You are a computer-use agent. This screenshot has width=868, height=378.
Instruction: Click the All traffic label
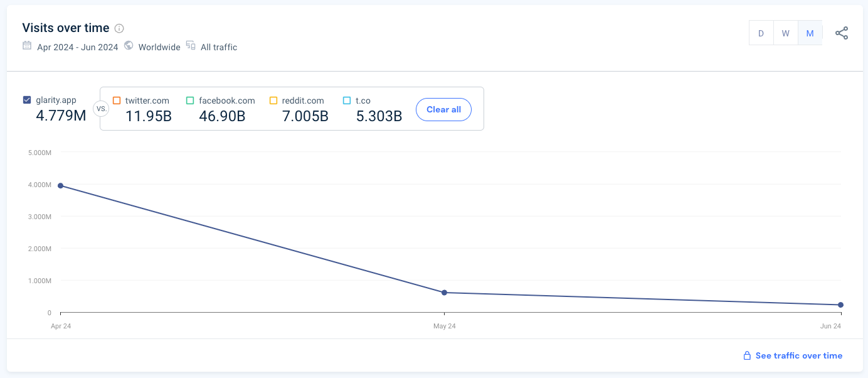pos(219,47)
